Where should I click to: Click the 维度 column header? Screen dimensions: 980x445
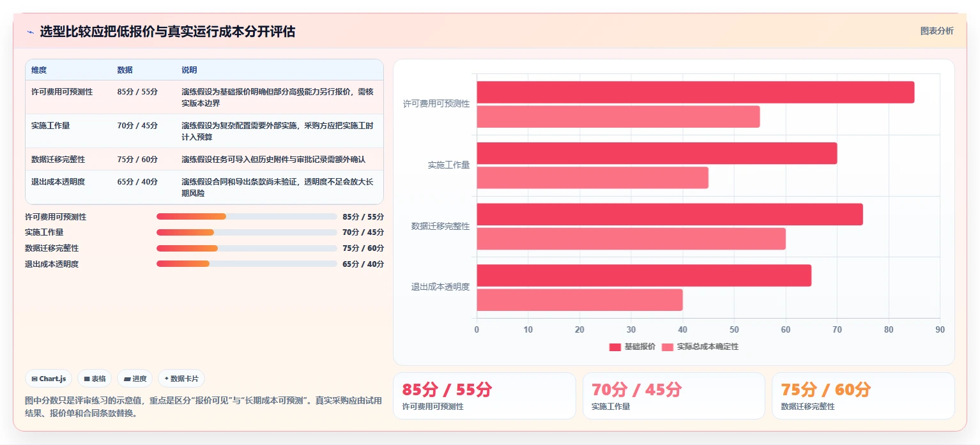pos(39,70)
